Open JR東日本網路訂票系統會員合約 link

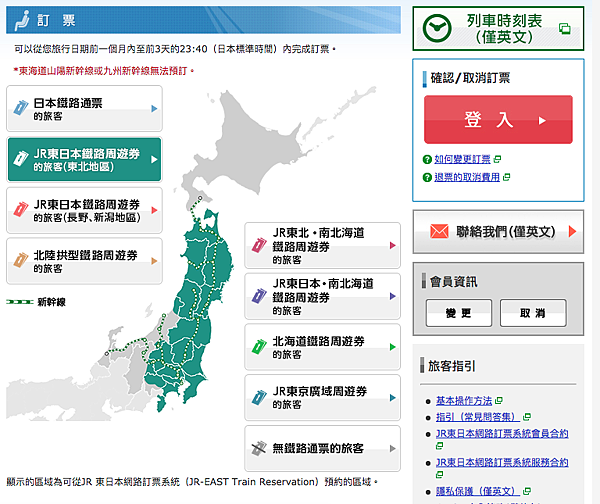(502, 434)
